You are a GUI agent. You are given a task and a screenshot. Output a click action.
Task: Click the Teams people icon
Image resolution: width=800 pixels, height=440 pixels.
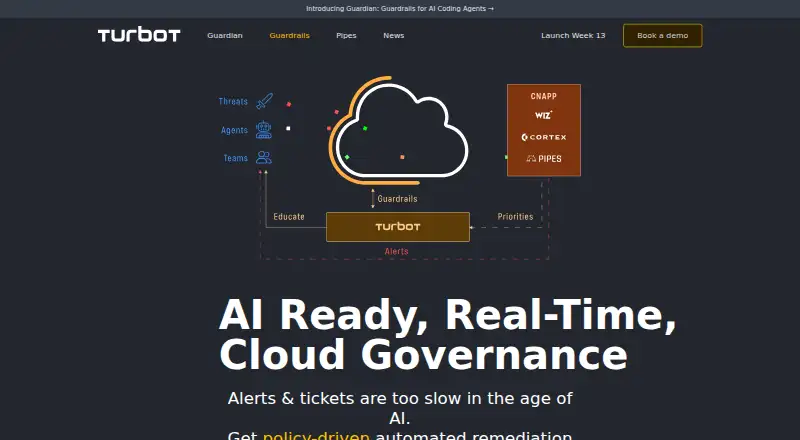[264, 158]
